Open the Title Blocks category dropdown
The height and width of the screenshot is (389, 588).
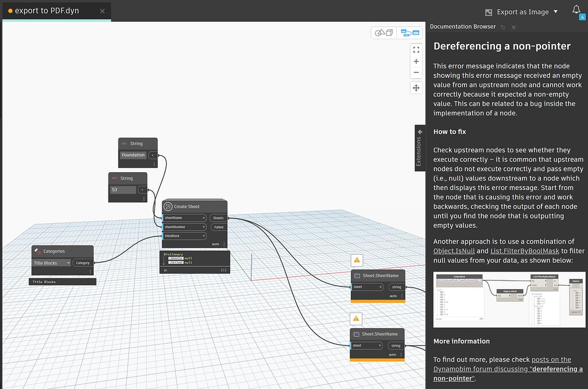tap(51, 263)
